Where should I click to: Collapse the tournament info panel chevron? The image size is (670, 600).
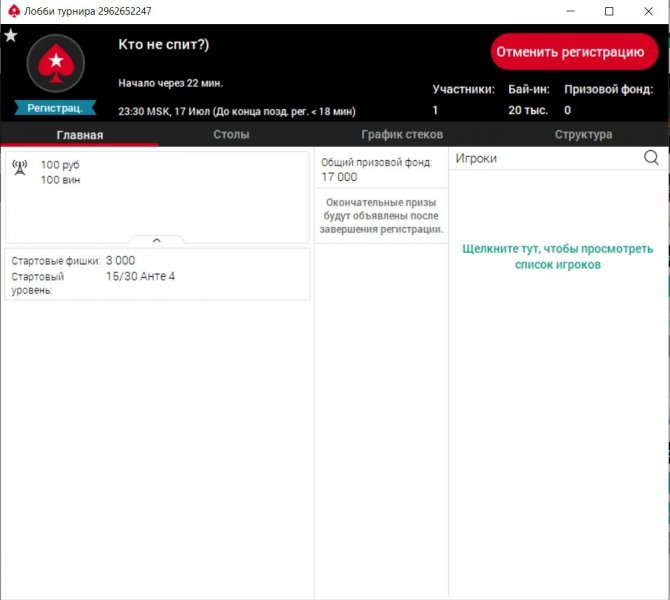tap(157, 240)
